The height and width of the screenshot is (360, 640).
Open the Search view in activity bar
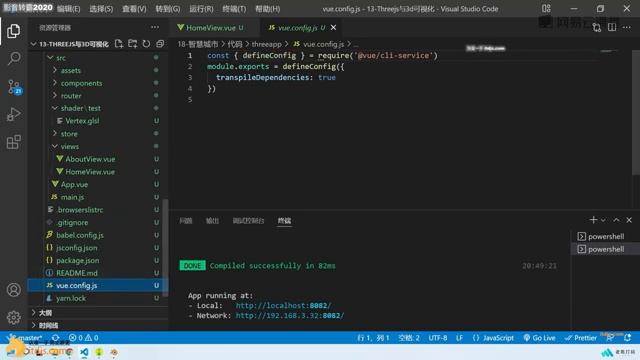(13, 58)
